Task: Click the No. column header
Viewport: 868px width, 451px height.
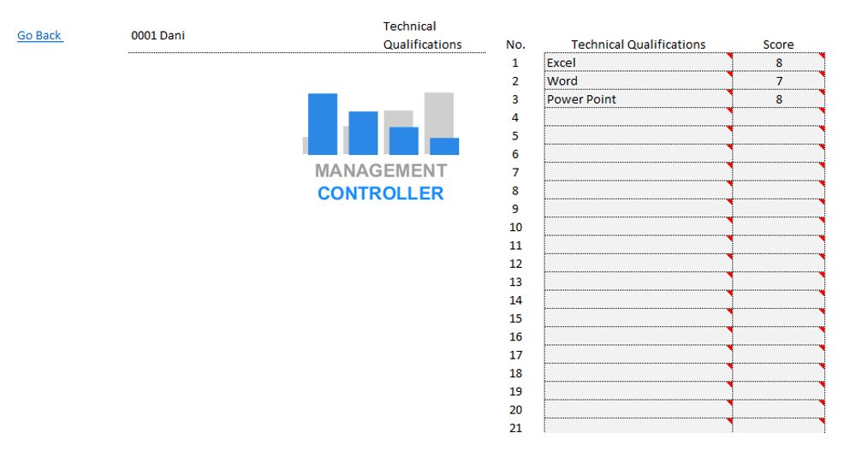Action: coord(515,45)
